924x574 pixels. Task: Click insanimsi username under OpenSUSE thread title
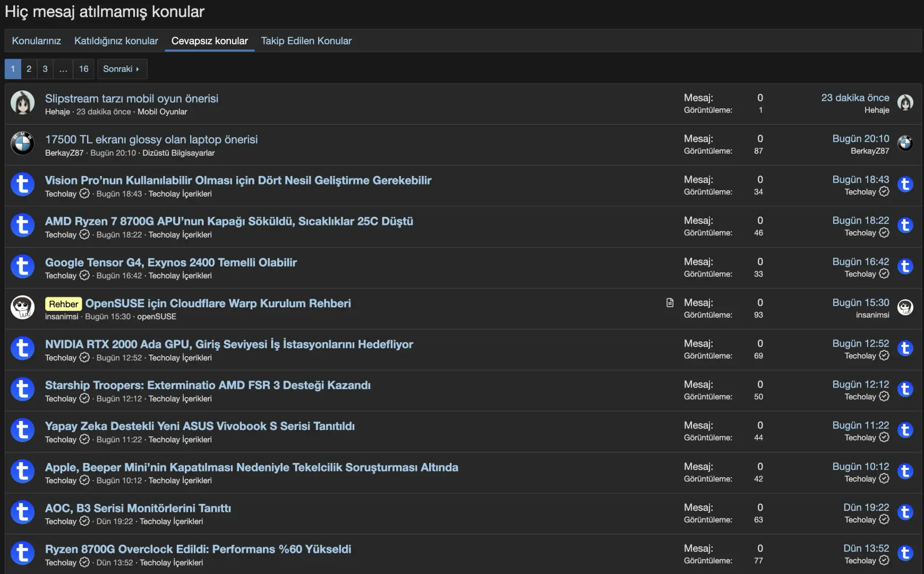click(62, 317)
